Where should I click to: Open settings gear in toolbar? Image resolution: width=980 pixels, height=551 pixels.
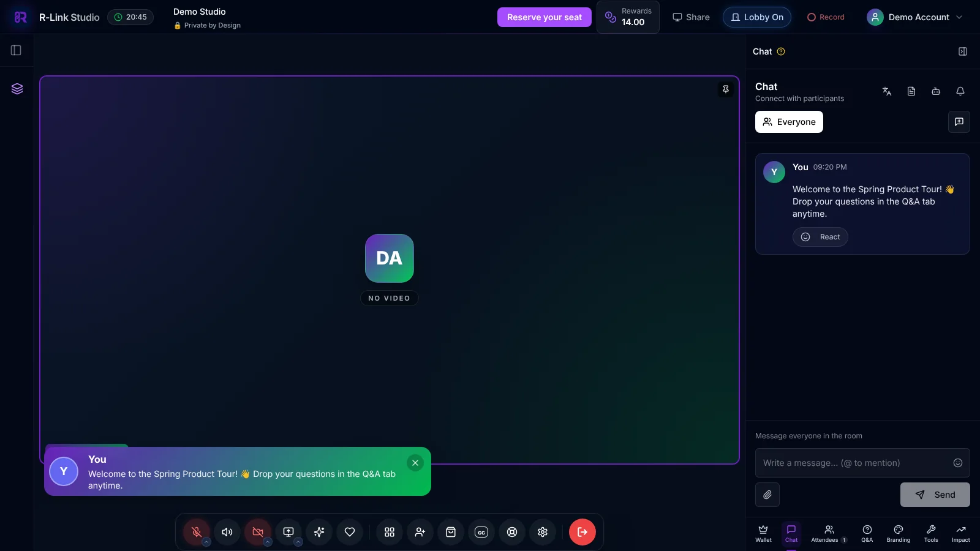(x=543, y=532)
